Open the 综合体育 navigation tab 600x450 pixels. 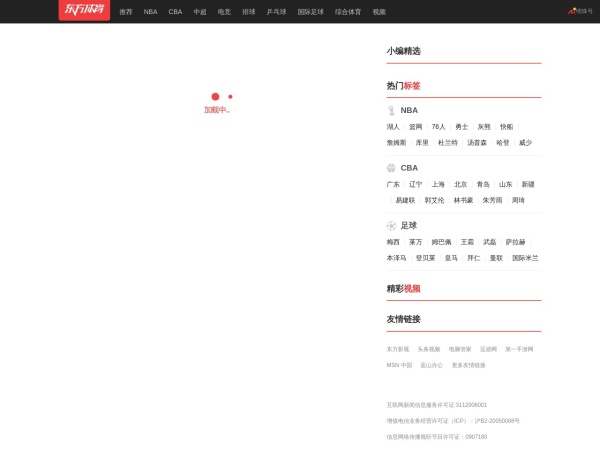348,12
